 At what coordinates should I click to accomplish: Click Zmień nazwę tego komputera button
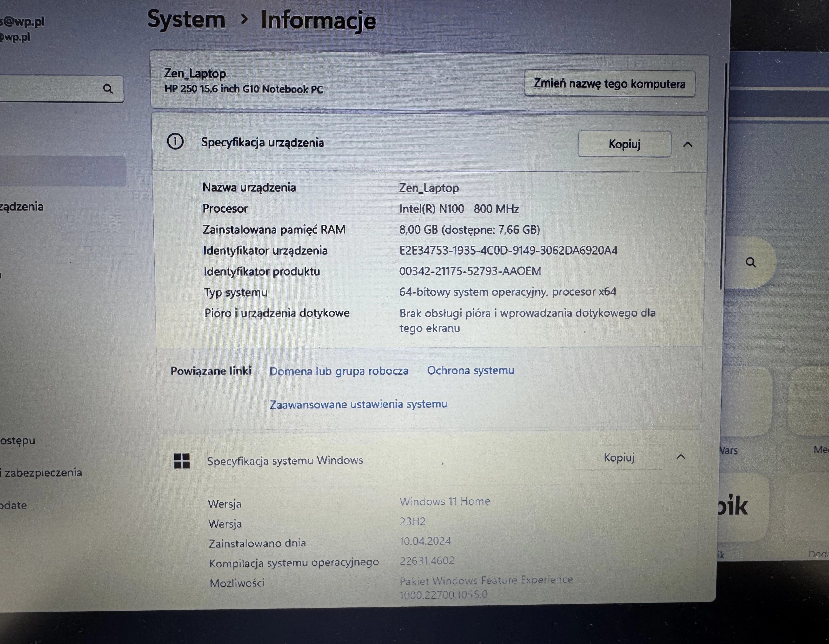[x=610, y=83]
